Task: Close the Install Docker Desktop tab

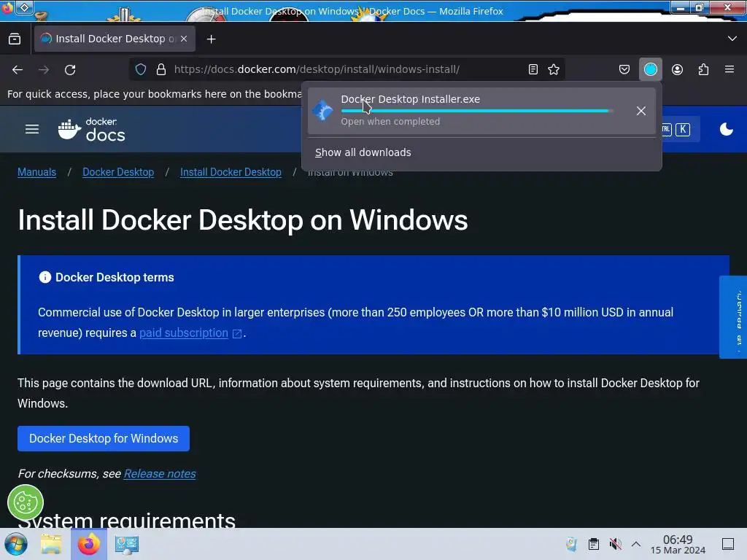Action: pos(184,39)
